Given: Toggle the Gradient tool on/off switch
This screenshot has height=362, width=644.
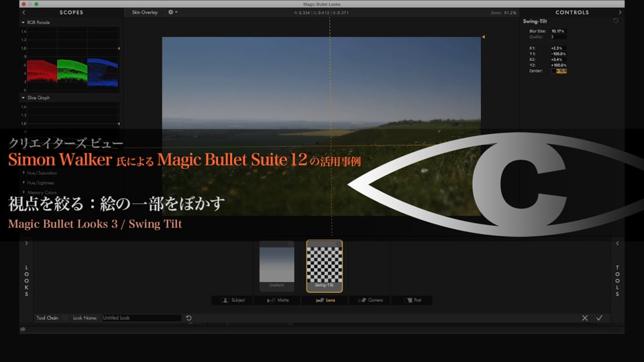Looking at the screenshot, I should point(290,244).
